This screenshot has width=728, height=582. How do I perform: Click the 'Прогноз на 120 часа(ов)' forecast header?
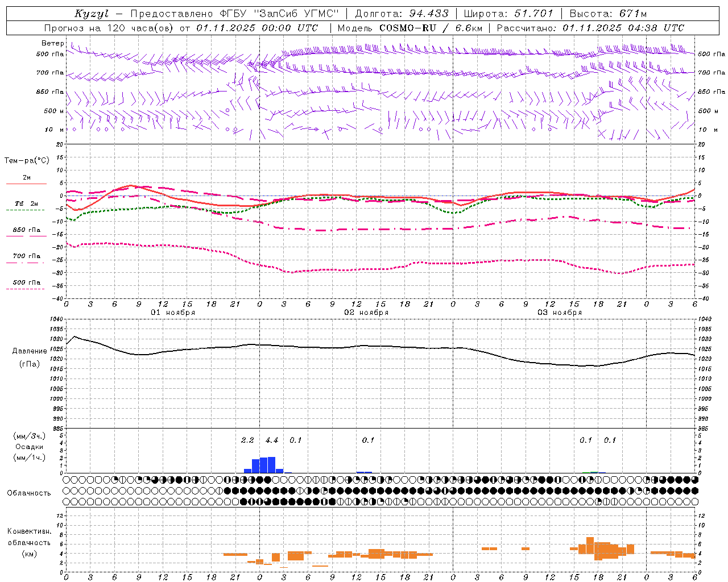(x=109, y=28)
